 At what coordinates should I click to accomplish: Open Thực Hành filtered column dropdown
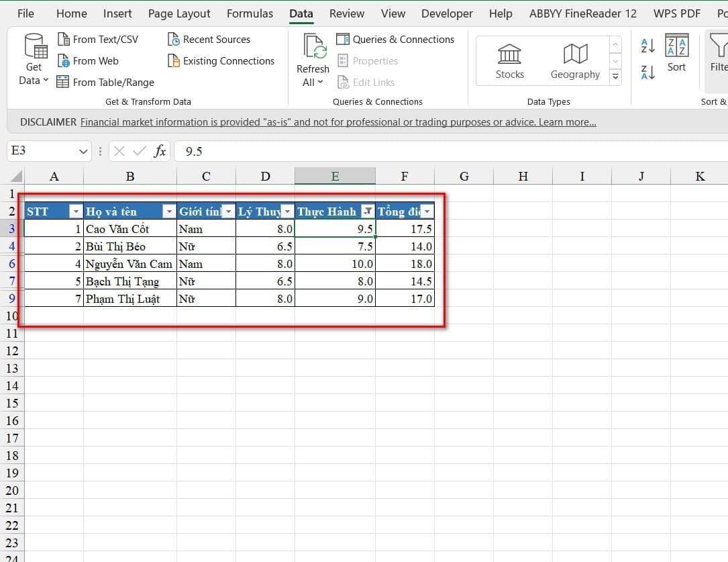click(x=367, y=212)
